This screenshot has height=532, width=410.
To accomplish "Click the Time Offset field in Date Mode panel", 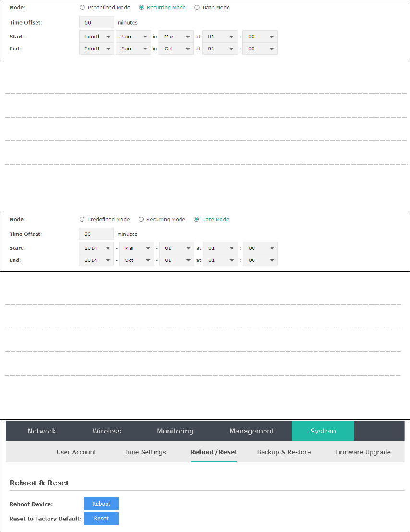I will pyautogui.click(x=96, y=234).
